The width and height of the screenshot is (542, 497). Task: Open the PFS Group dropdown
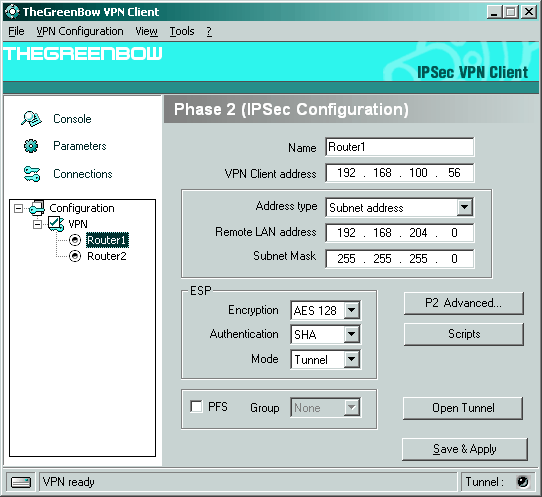352,407
